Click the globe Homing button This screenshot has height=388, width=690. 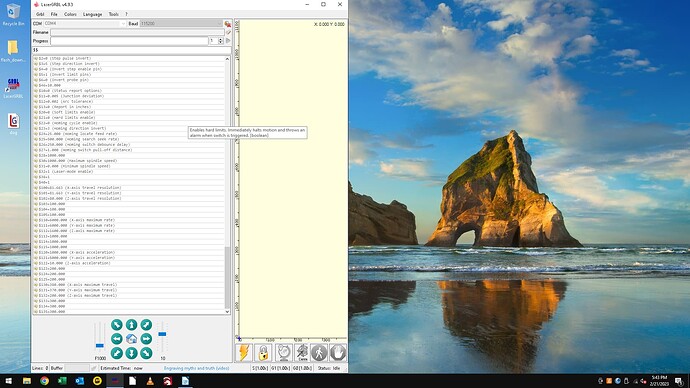click(284, 353)
